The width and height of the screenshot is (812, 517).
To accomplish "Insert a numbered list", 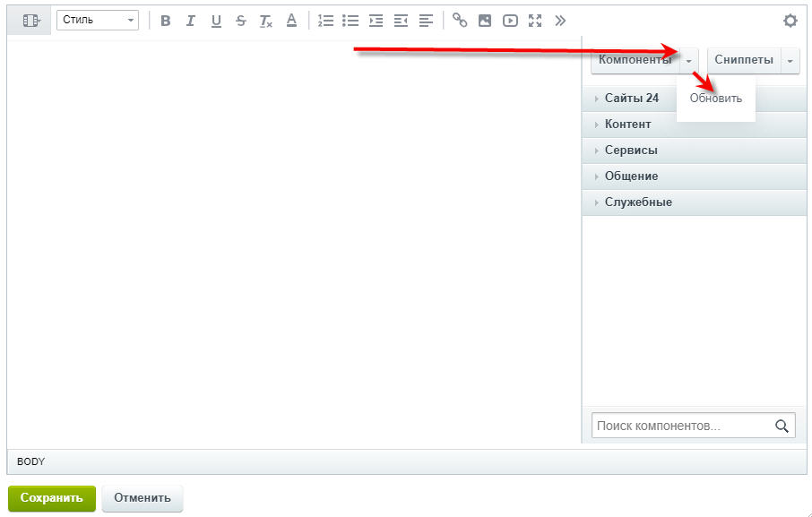I will coord(326,21).
